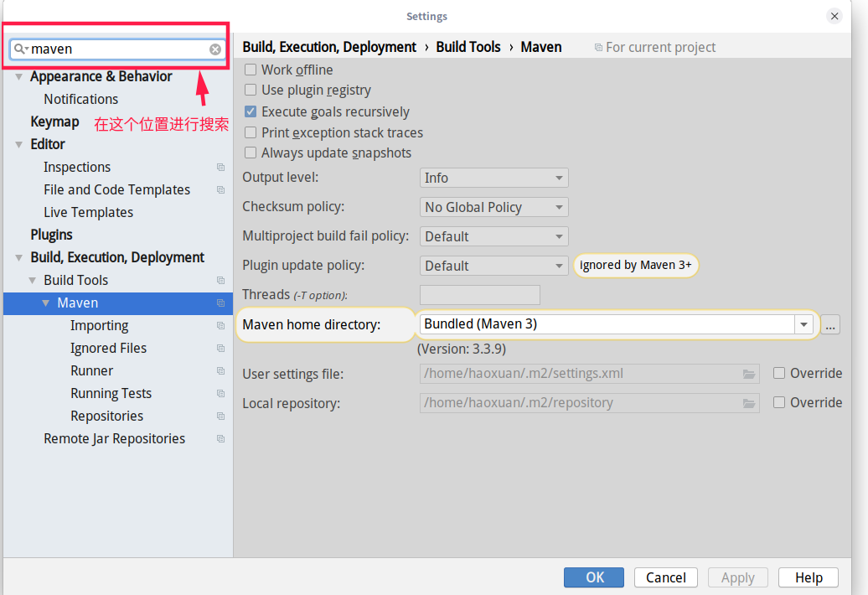The image size is (868, 595).
Task: Click inside the Threads input field
Action: 479,294
